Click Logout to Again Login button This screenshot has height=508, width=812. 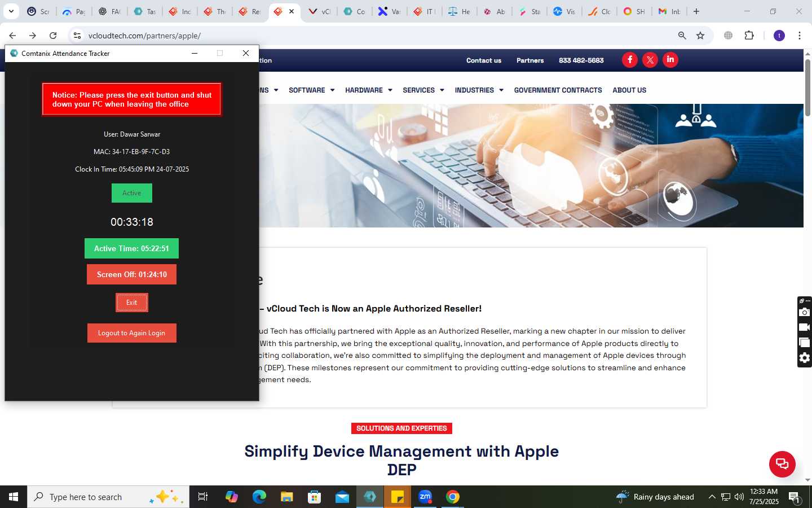(x=131, y=333)
